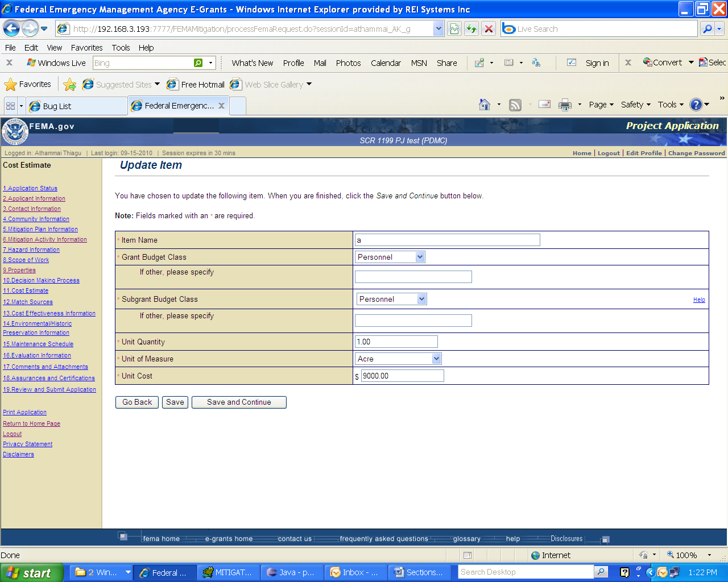Click the Live Search magnifier button
The image size is (728, 582).
tap(707, 28)
